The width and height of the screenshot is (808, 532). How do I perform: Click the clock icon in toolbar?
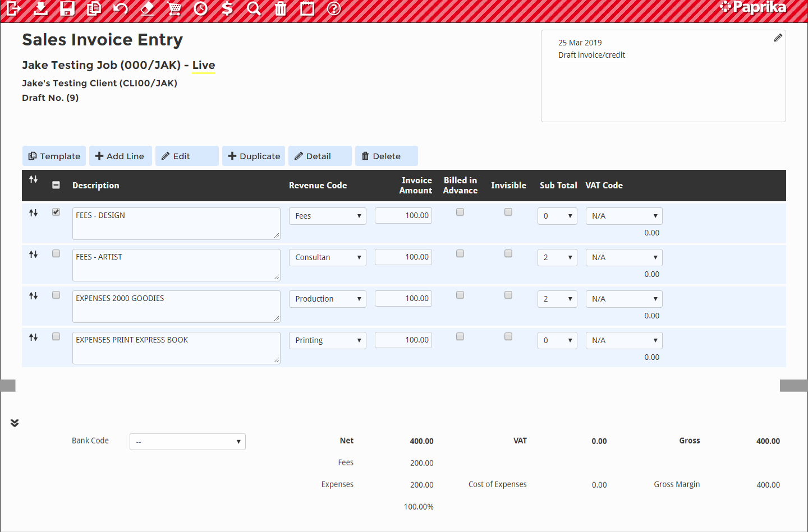click(201, 8)
